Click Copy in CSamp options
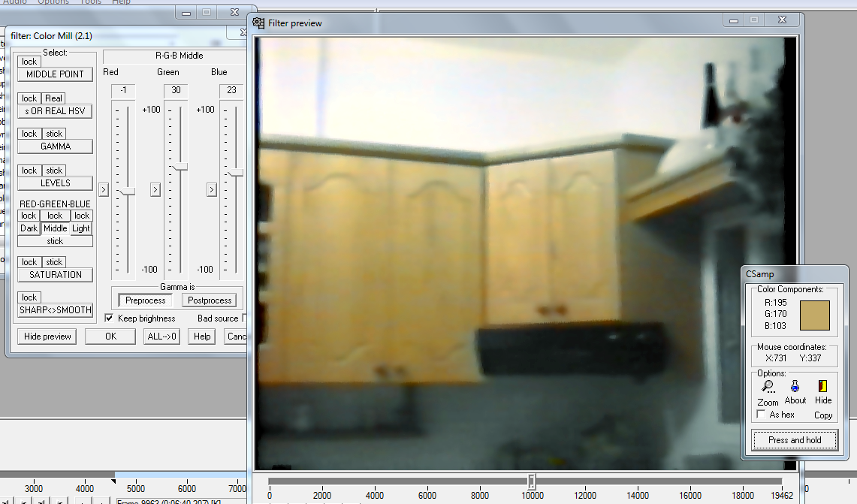The height and width of the screenshot is (504, 857). 823,415
